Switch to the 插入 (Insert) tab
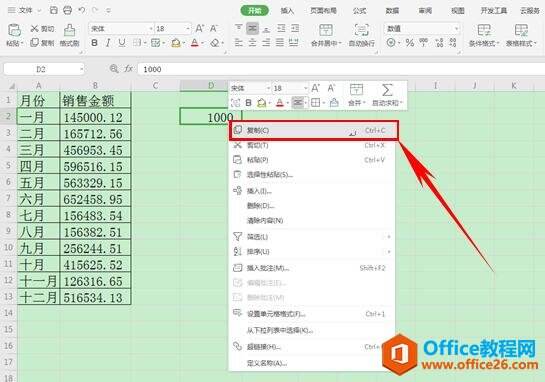545x382 pixels. pyautogui.click(x=287, y=10)
